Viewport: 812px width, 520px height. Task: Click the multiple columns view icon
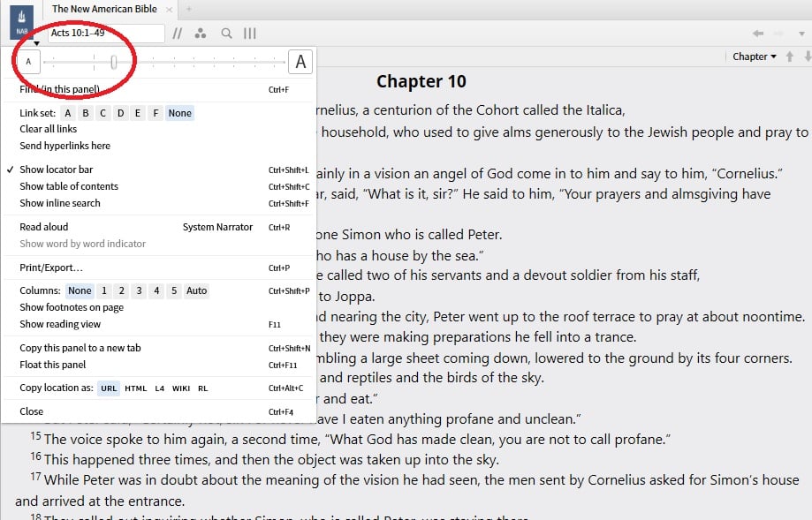[250, 34]
